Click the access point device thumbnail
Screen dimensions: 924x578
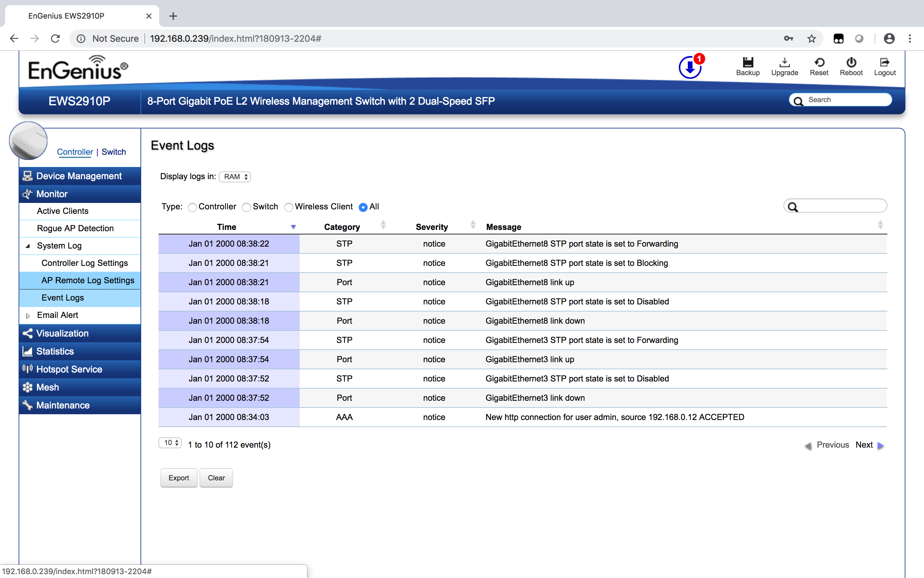coord(28,140)
